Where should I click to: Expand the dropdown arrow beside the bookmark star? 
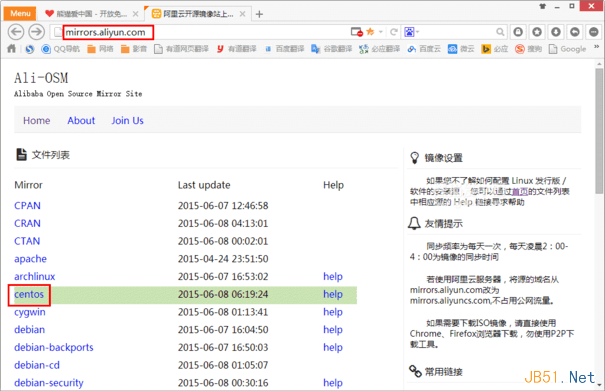pos(380,32)
